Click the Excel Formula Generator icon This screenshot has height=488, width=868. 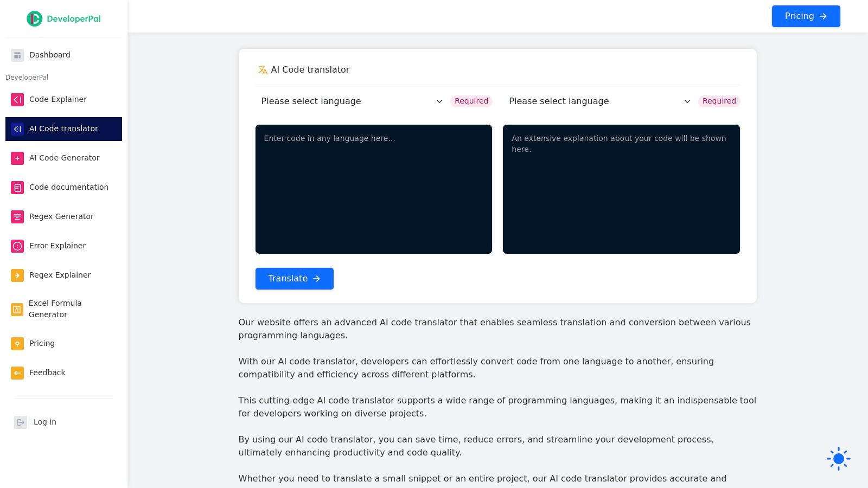click(x=17, y=309)
